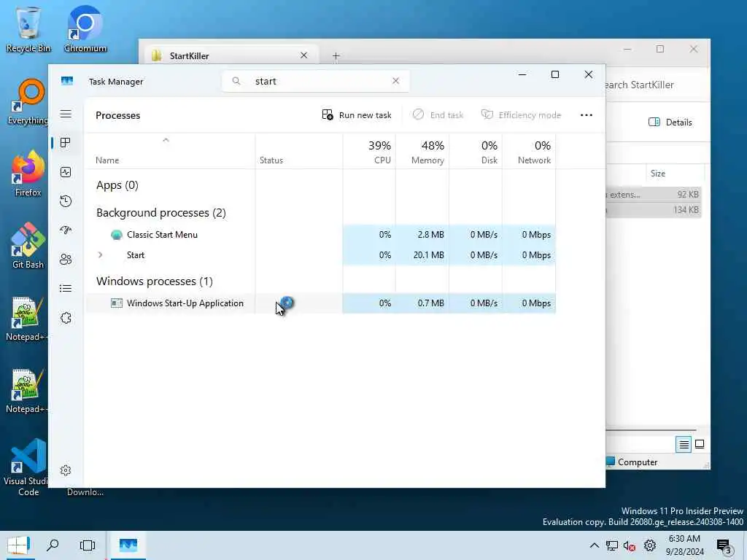Open Task Manager navigation hamburger menu

point(66,114)
